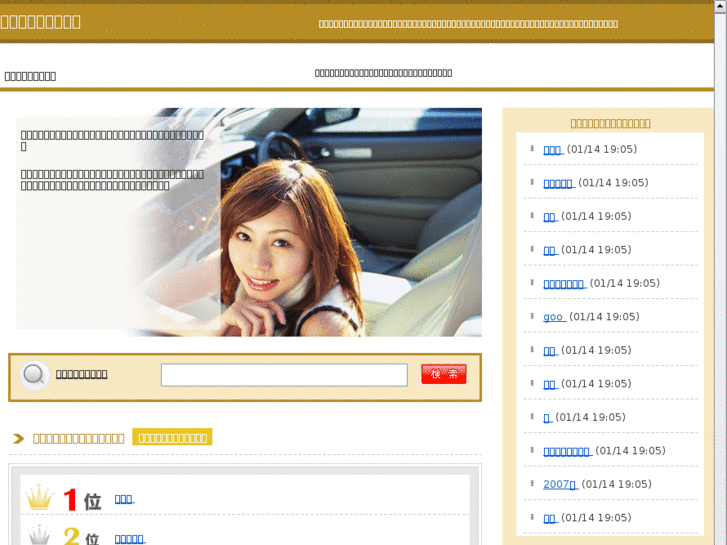This screenshot has width=727, height=545.
Task: Click the magnifying glass search icon
Action: click(34, 375)
